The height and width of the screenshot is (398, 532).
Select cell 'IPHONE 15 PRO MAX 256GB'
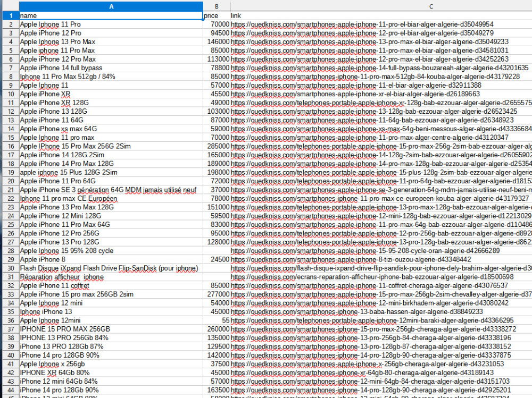(111, 329)
